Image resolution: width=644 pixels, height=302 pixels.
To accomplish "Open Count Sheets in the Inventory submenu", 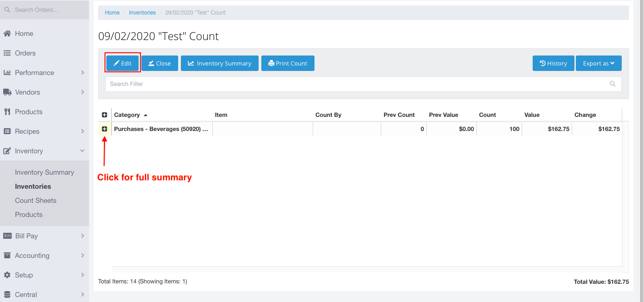I will coord(35,201).
